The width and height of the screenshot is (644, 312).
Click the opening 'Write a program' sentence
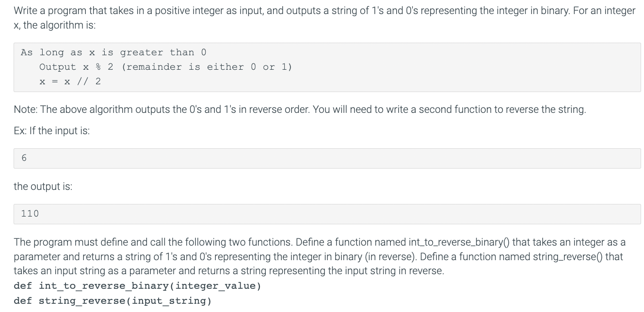pos(324,10)
